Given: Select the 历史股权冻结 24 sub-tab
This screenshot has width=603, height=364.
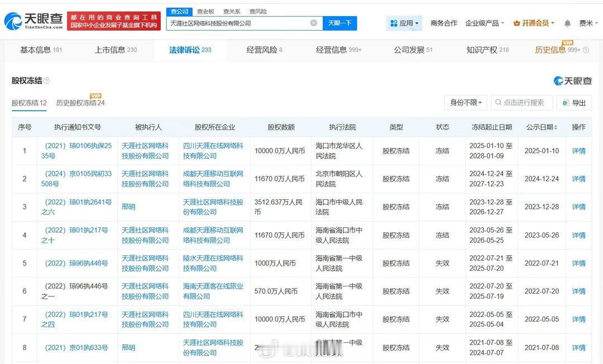Looking at the screenshot, I should coord(80,103).
